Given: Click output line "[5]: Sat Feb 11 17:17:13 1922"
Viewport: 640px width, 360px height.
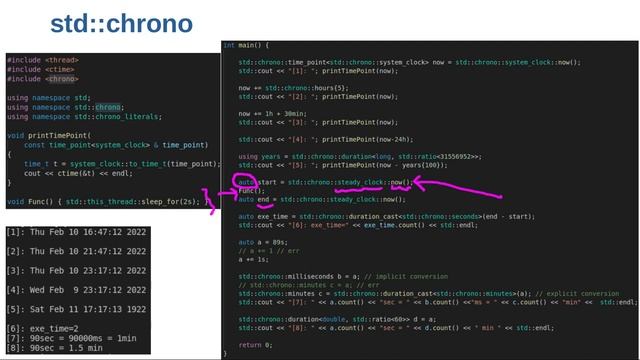Looking at the screenshot, I should pos(76,309).
